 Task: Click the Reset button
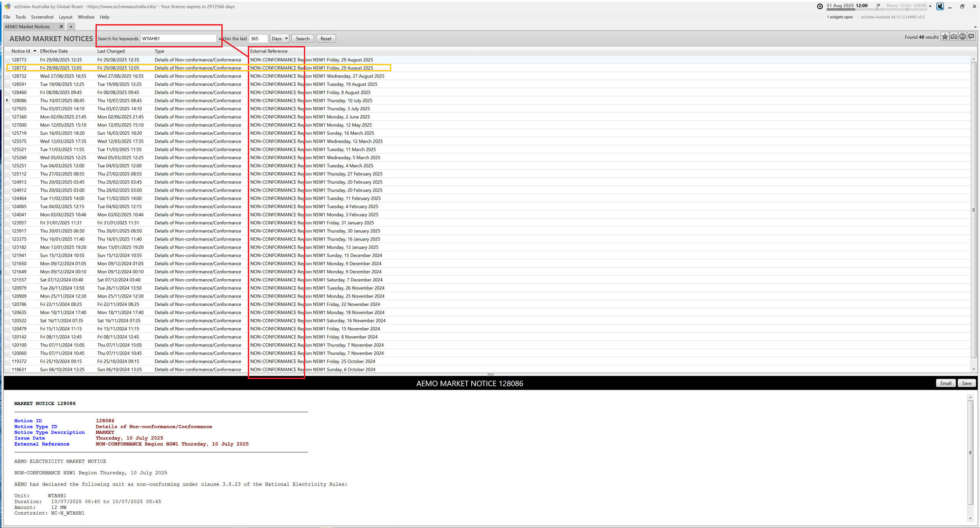pyautogui.click(x=326, y=39)
